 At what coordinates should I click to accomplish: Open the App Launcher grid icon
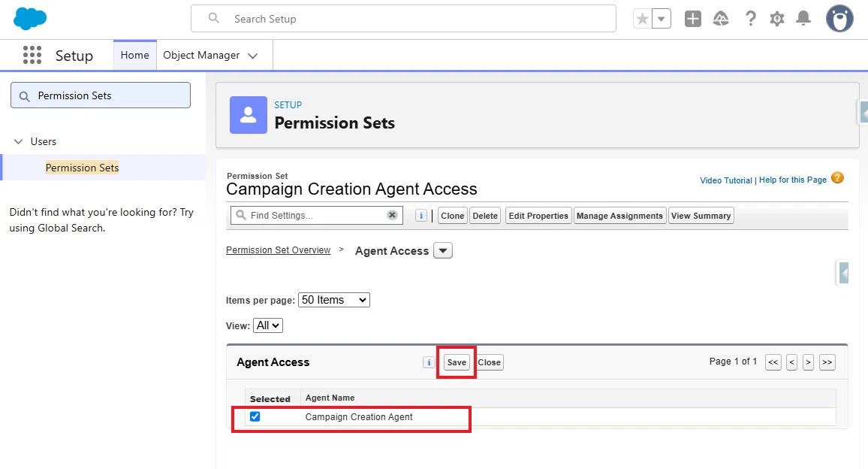click(32, 55)
